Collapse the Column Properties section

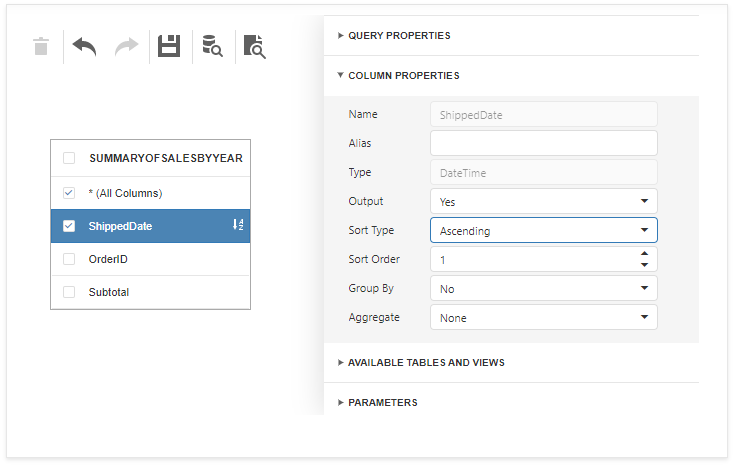click(x=403, y=75)
